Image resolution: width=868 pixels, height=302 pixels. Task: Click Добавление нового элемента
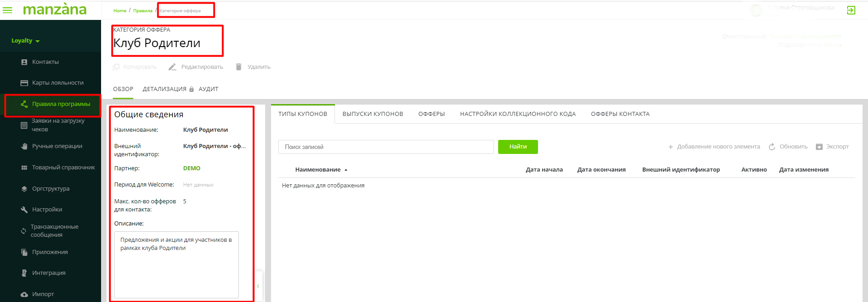click(x=714, y=147)
